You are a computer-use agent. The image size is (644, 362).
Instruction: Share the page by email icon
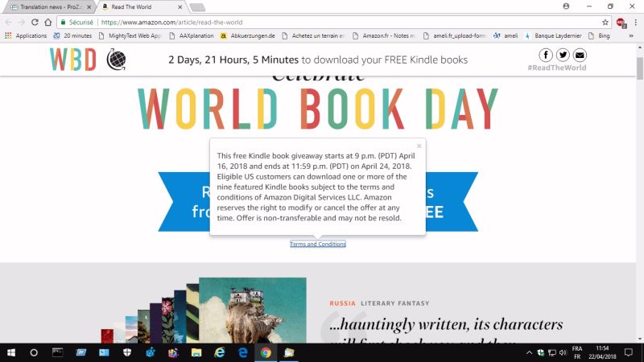click(580, 55)
